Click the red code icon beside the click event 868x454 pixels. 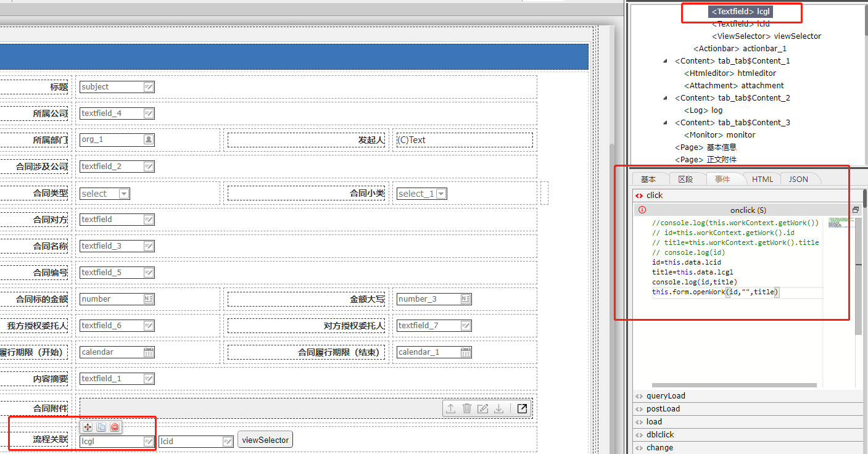coord(639,196)
